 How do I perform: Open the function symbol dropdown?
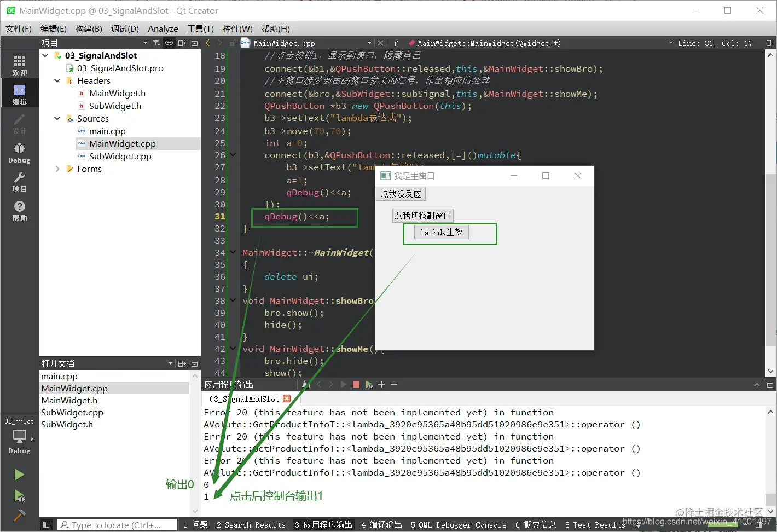coord(671,43)
